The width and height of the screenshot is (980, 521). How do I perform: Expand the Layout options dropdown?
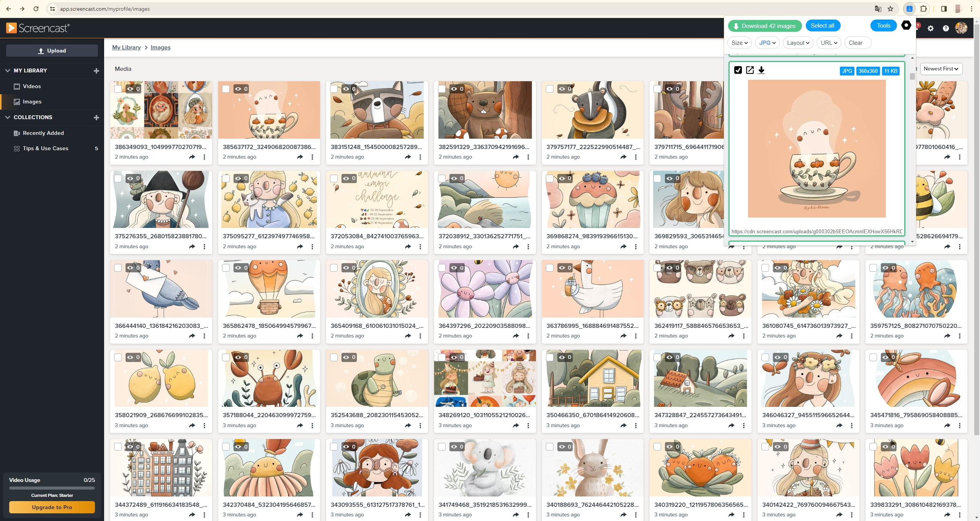tap(798, 43)
